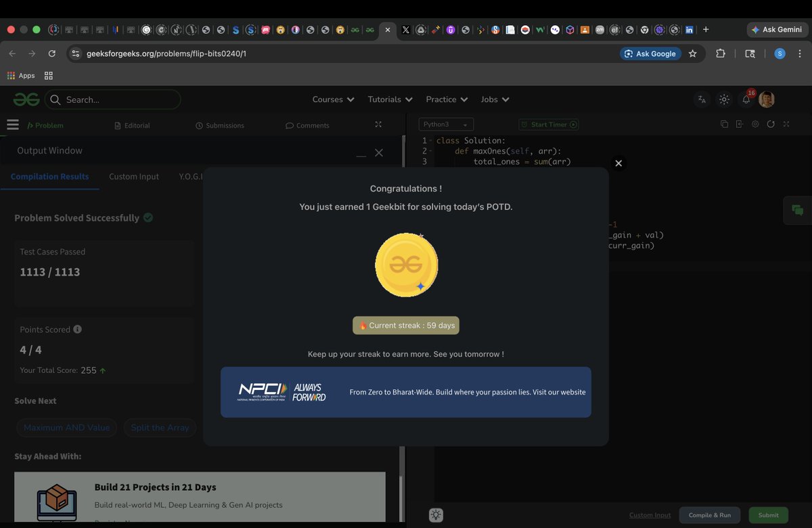The image size is (812, 528).
Task: Click the reset code icon in the editor
Action: click(771, 125)
